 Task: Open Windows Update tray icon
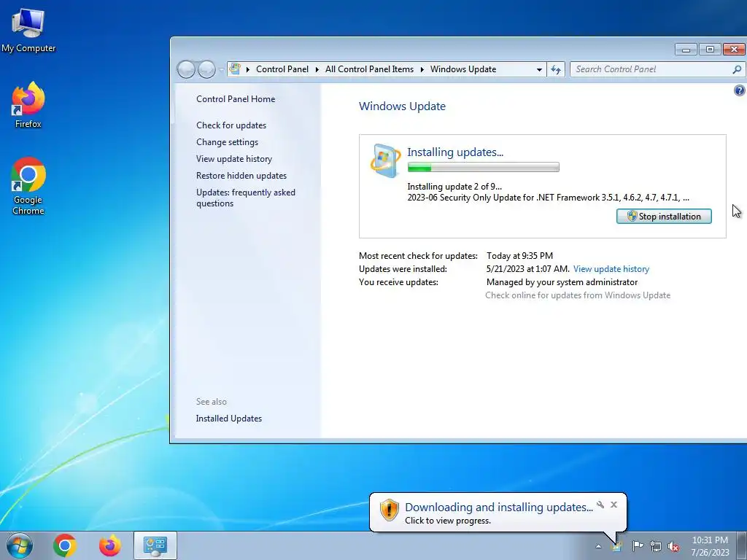(617, 546)
